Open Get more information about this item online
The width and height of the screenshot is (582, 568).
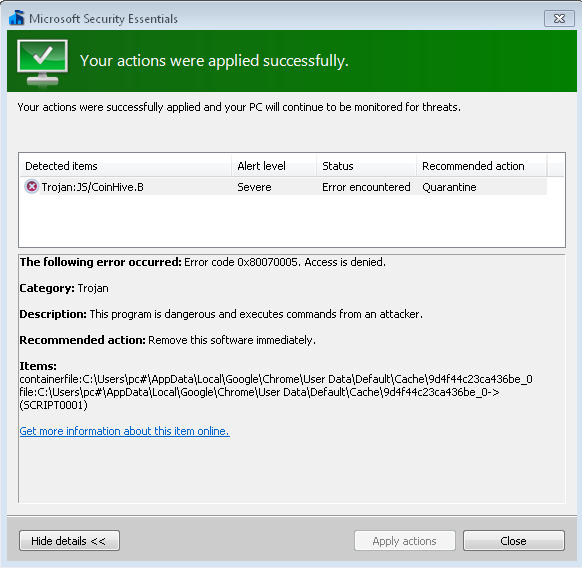124,431
